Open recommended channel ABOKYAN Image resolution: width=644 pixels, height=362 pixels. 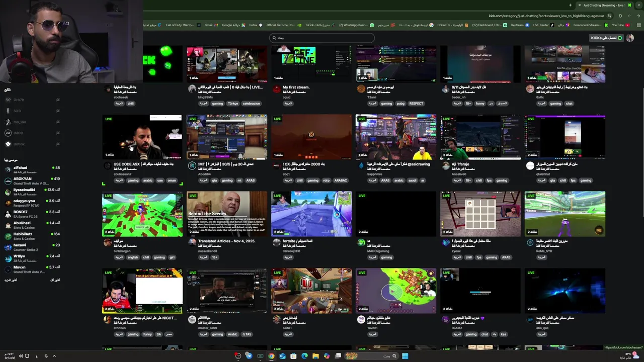coord(33,181)
